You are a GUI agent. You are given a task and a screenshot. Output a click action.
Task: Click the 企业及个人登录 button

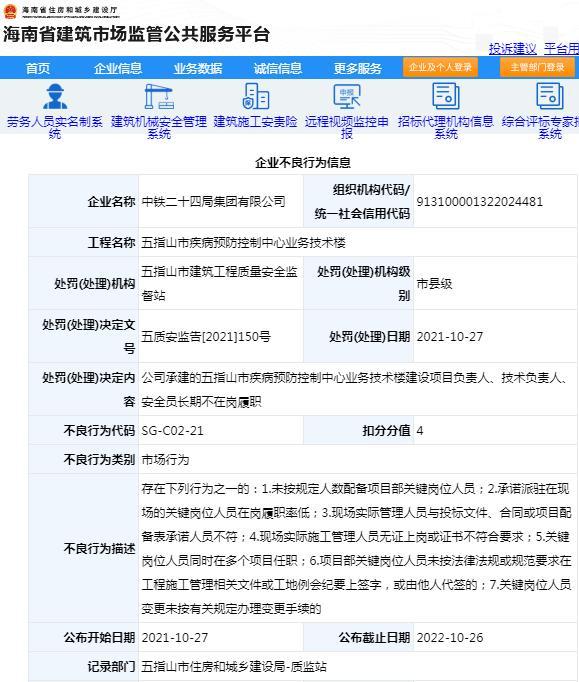[440, 67]
